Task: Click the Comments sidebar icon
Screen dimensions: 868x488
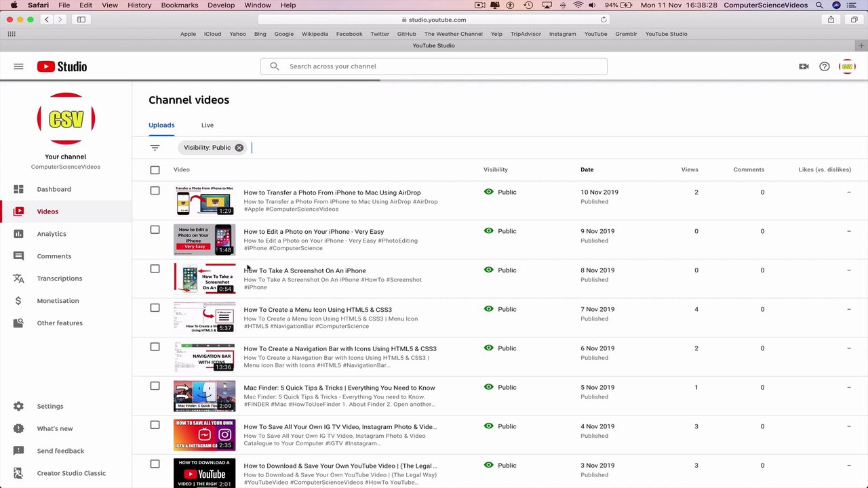Action: pyautogui.click(x=18, y=256)
